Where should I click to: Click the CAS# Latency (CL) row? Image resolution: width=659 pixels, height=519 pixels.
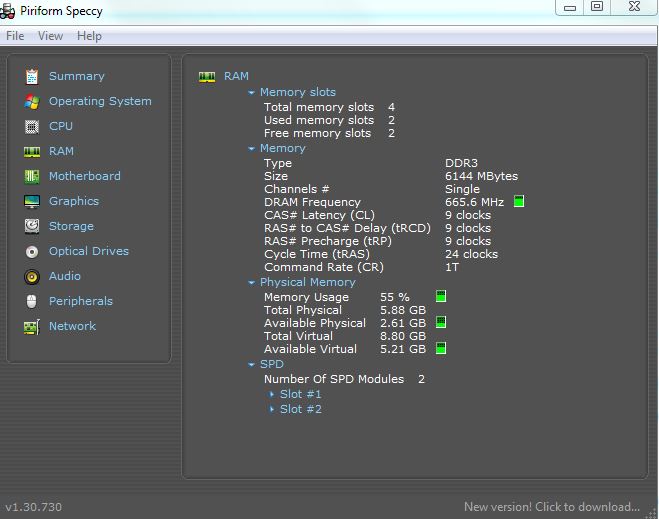(377, 215)
